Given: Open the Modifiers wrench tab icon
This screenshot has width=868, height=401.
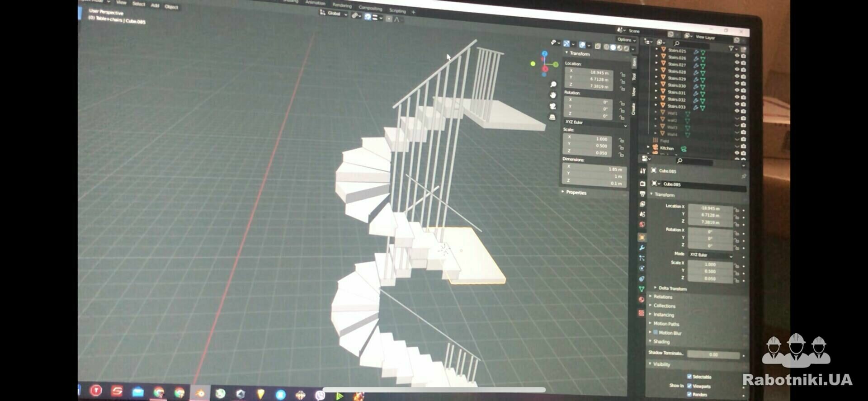Looking at the screenshot, I should tap(642, 248).
